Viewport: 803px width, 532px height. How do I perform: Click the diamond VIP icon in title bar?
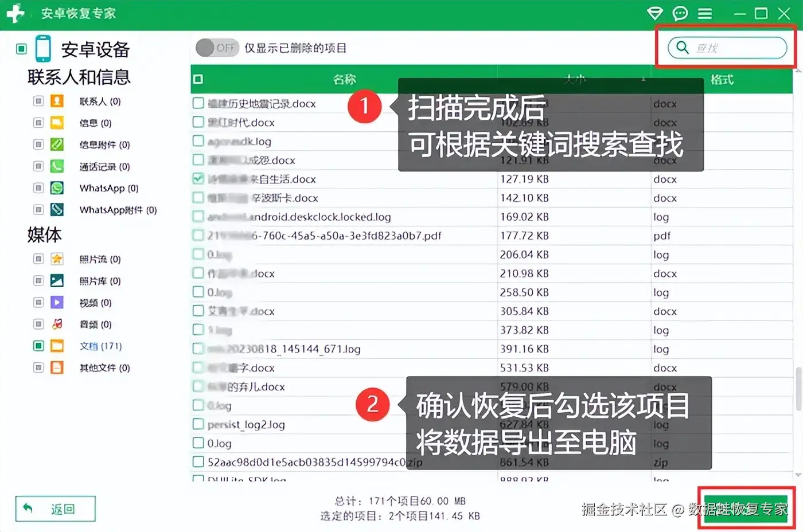pos(654,13)
